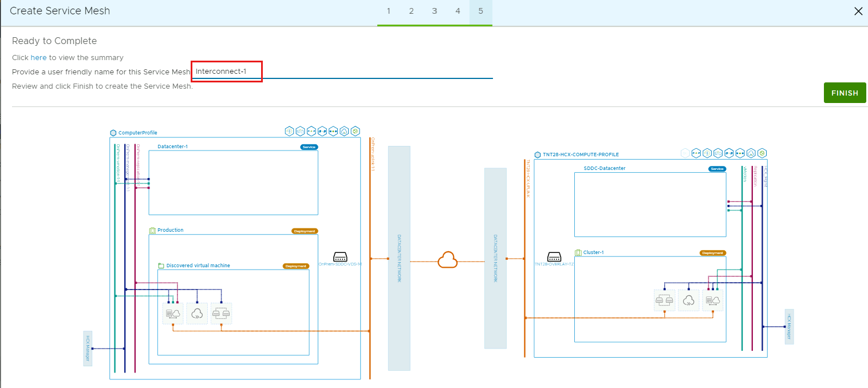Click the right DATACENTER NETWORK block
Image resolution: width=868 pixels, height=388 pixels.
click(x=495, y=258)
